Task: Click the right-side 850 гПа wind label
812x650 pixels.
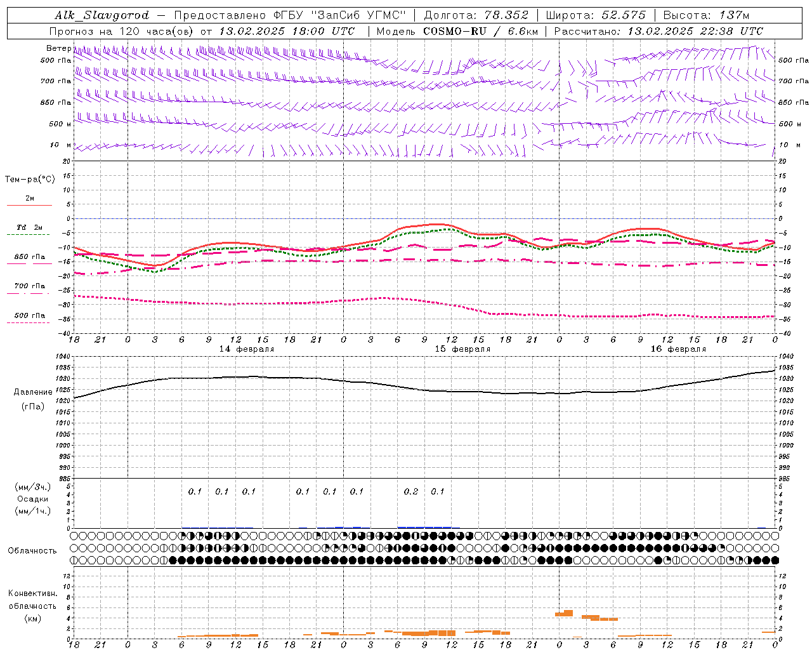Action: point(794,102)
